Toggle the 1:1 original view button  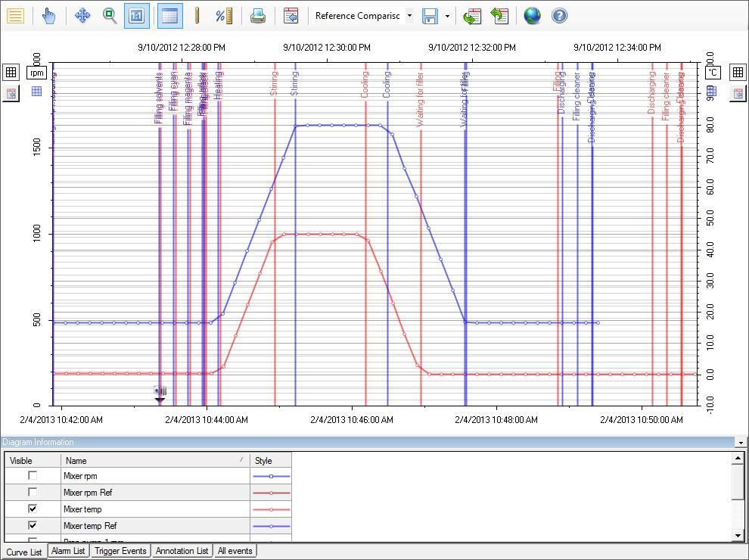click(x=137, y=16)
